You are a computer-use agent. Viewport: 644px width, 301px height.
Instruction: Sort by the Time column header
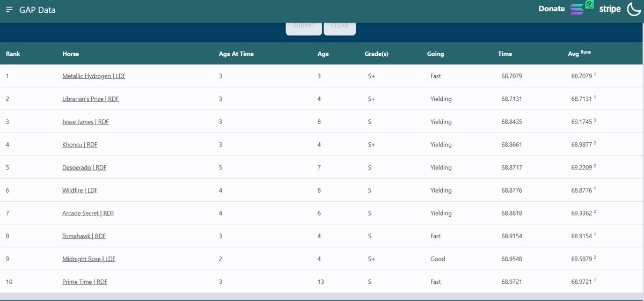click(505, 54)
